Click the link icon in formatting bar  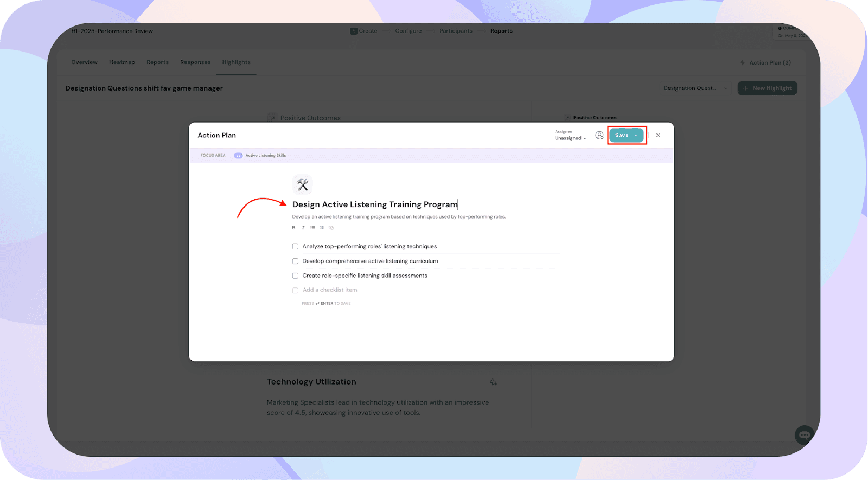[331, 228]
